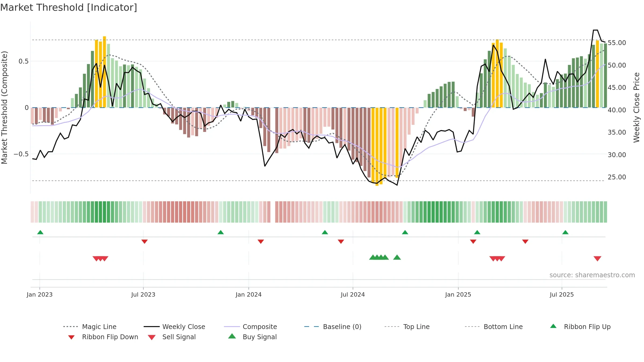This screenshot has width=644, height=362.
Task: Click the 25.00 price axis label
Action: [617, 177]
